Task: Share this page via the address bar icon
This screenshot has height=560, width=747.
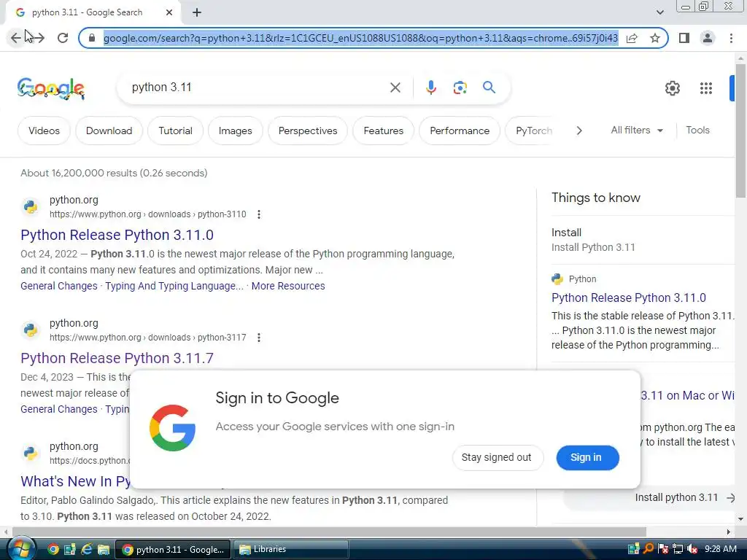Action: pyautogui.click(x=632, y=38)
